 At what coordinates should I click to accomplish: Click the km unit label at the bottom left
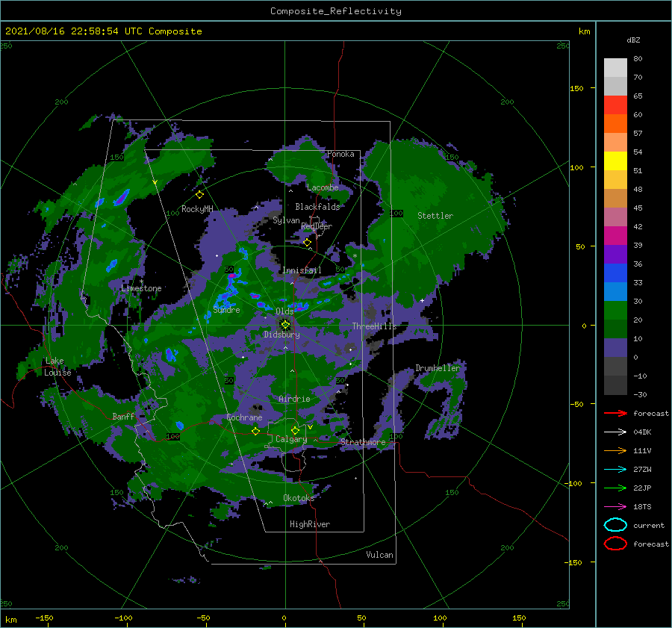coord(10,620)
